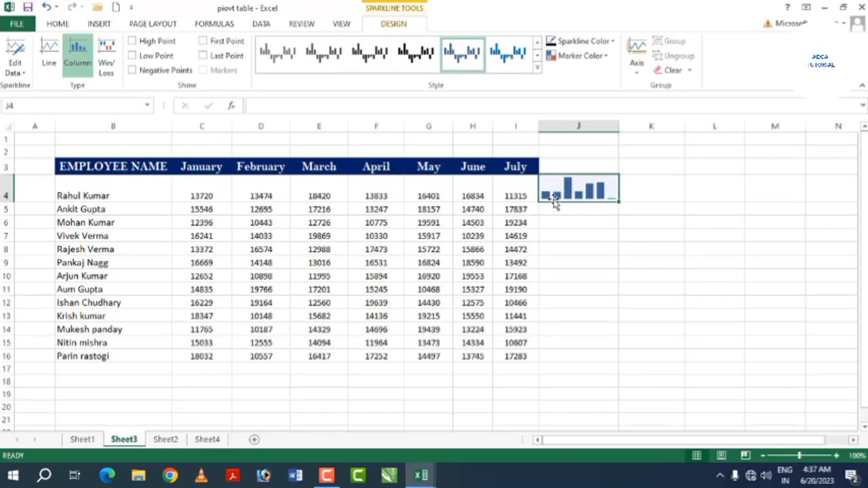Switch to Page Break Preview in status bar
Viewport: 868px width, 488px height.
point(745,455)
